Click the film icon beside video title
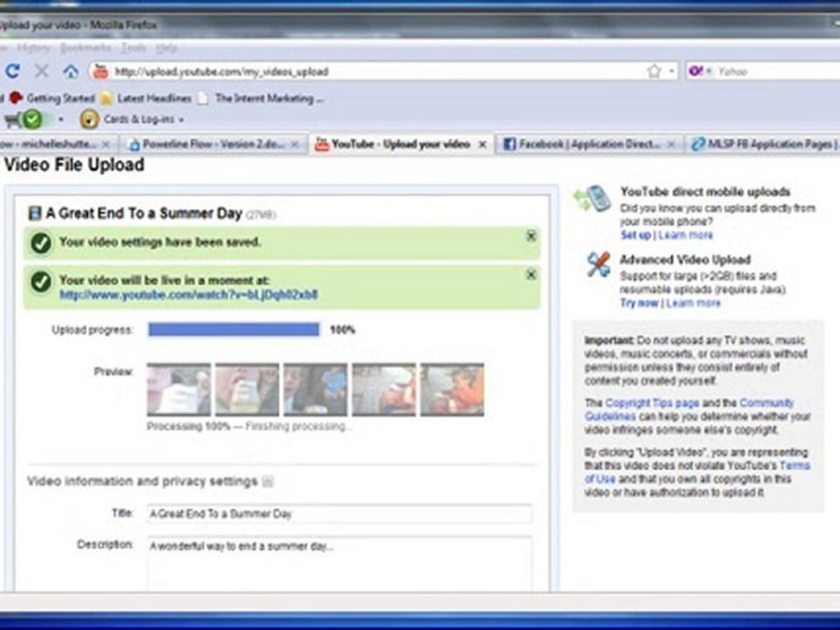Viewport: 840px width, 630px height. coord(34,213)
